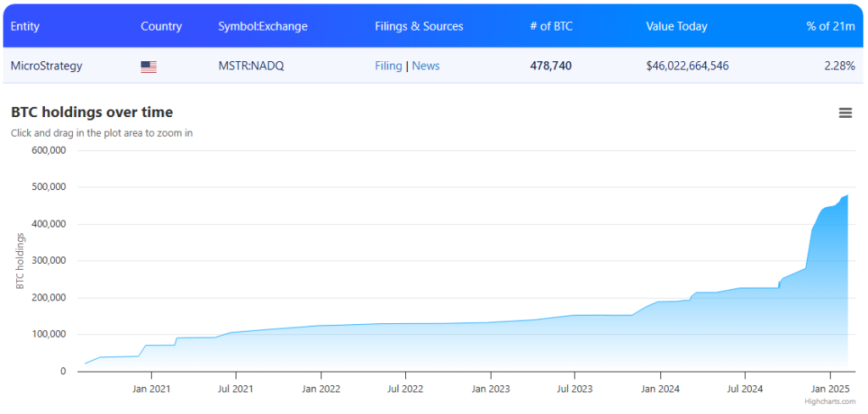Click the Jan 2024 x-axis label
Image resolution: width=868 pixels, height=414 pixels.
pos(659,389)
